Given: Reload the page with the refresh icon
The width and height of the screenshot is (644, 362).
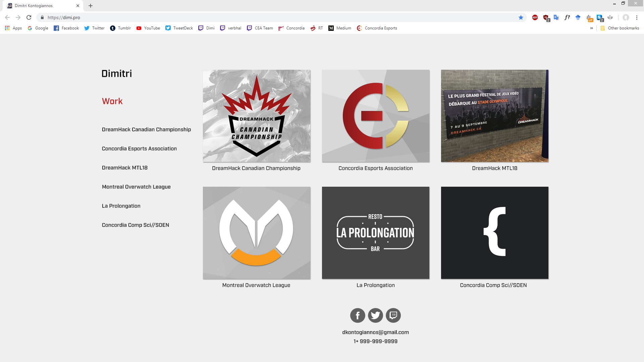Looking at the screenshot, I should 29,17.
